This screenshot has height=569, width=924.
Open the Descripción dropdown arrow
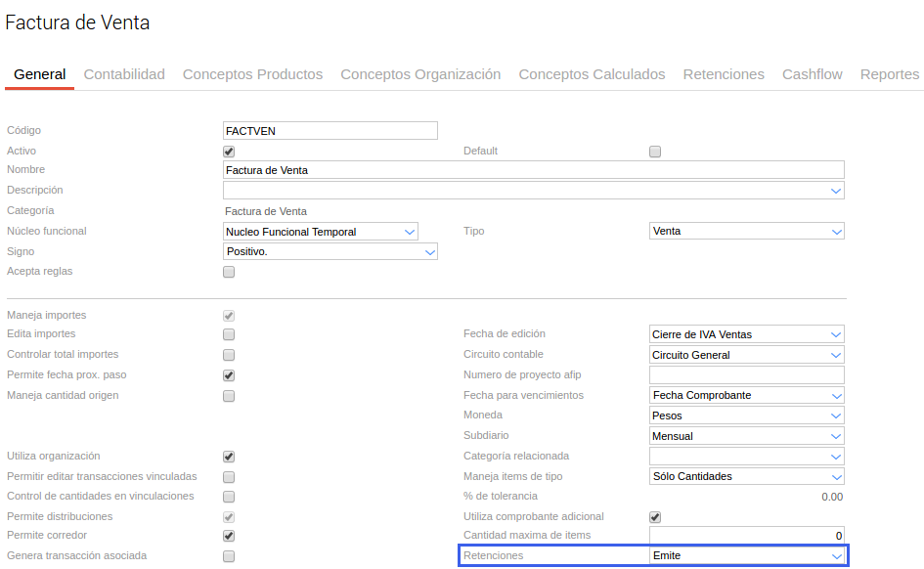click(x=836, y=191)
